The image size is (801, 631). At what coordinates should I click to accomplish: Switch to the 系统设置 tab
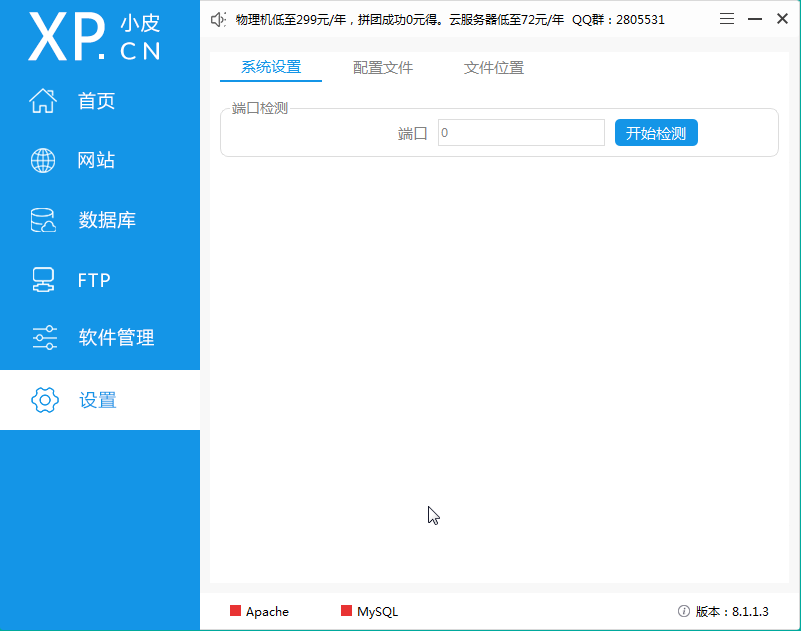tap(271, 68)
